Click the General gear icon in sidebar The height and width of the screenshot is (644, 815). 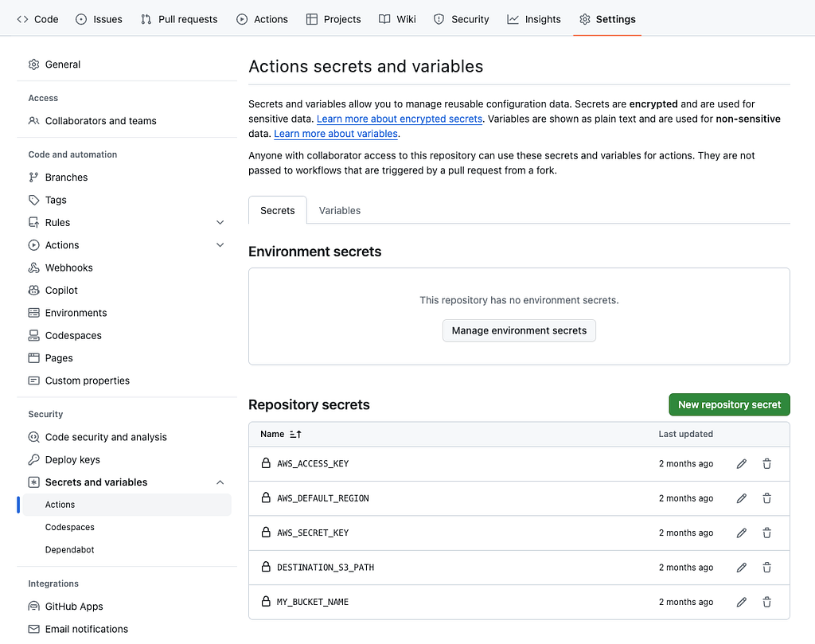pos(33,64)
